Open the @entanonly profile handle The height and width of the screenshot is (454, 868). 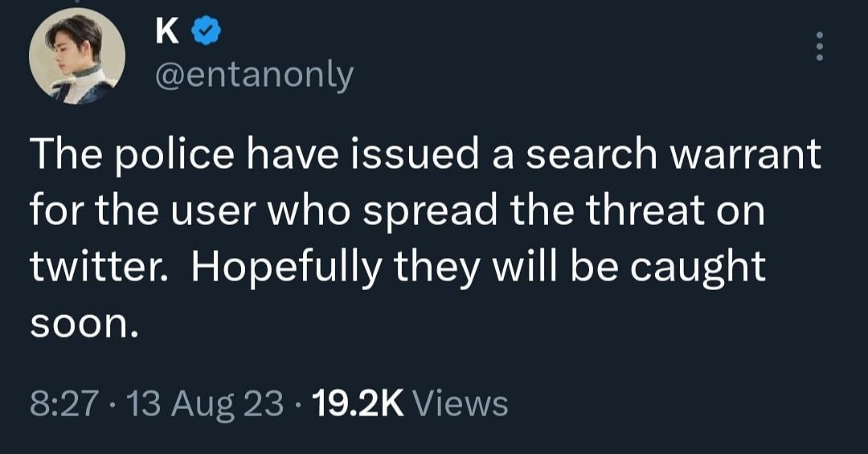pos(254,76)
